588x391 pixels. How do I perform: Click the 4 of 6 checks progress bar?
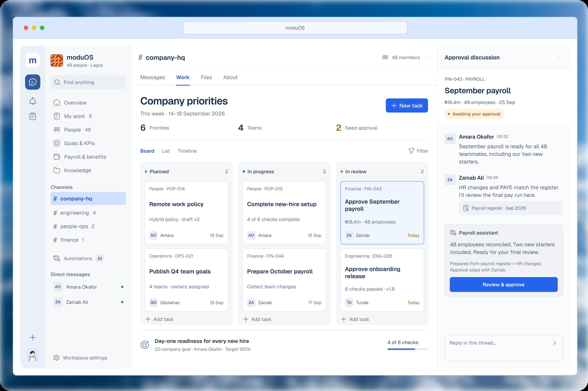click(408, 349)
